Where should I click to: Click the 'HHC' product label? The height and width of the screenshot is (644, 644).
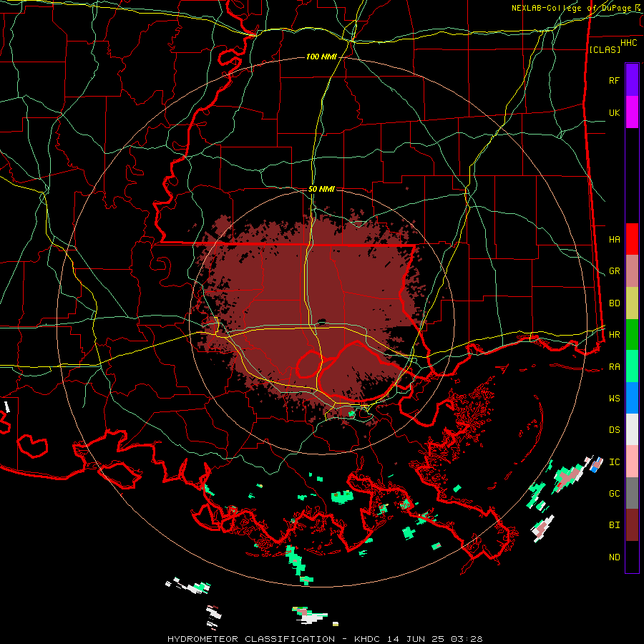tap(628, 42)
